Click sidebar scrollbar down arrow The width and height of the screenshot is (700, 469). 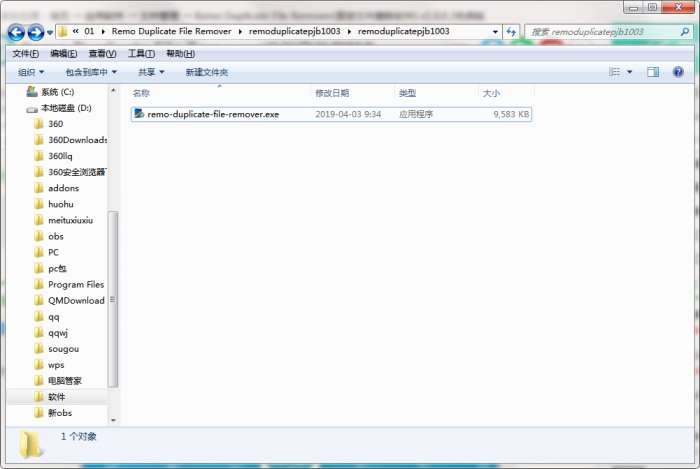[x=113, y=420]
